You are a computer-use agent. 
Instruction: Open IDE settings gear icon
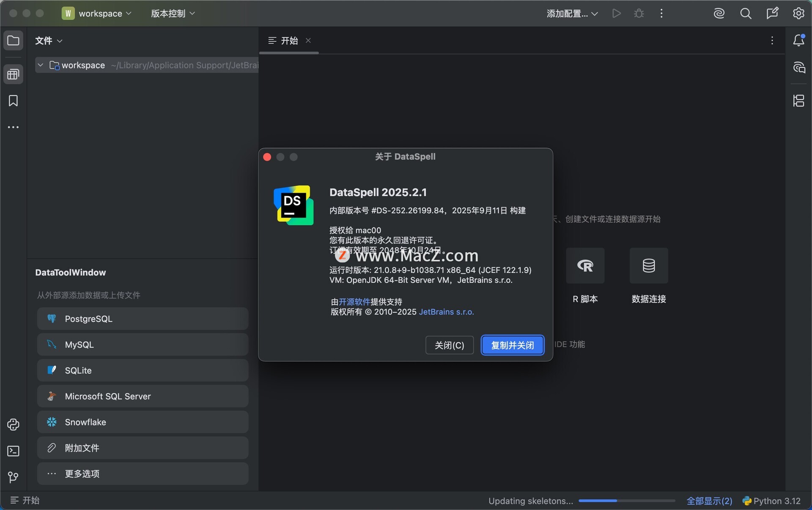[798, 14]
